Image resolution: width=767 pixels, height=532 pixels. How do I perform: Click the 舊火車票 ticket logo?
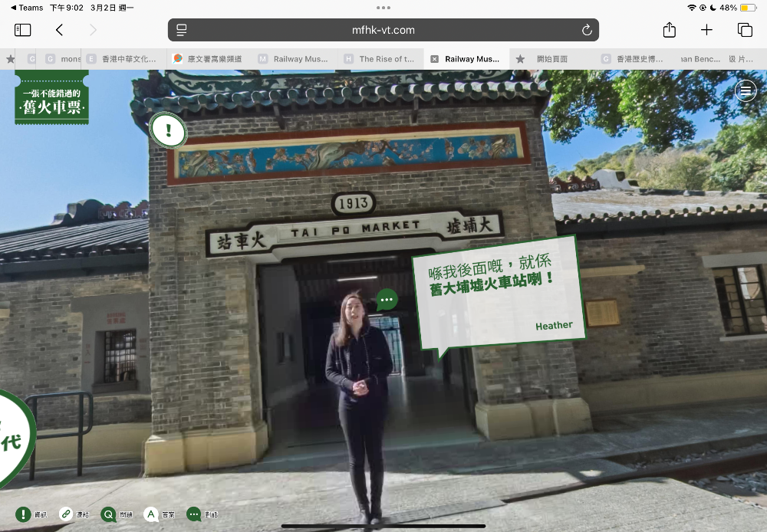[x=52, y=98]
